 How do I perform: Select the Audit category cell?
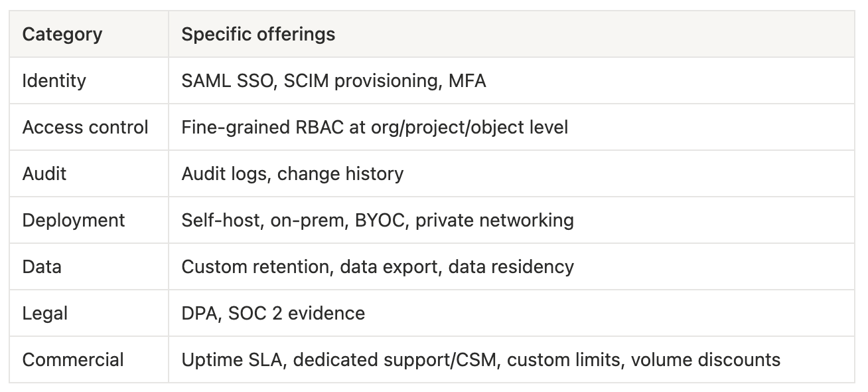[89, 173]
